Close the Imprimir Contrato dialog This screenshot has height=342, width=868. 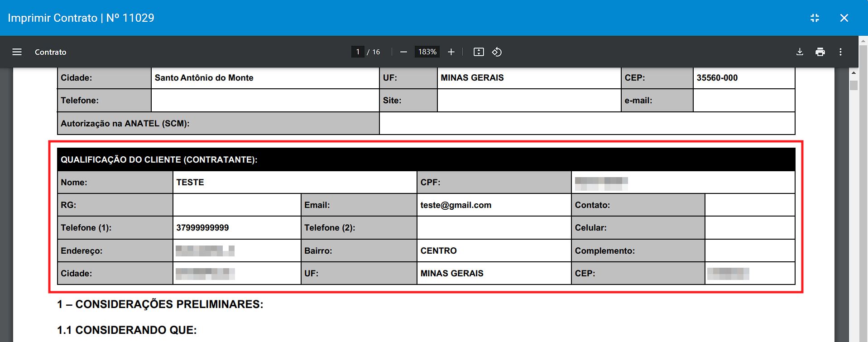point(844,18)
